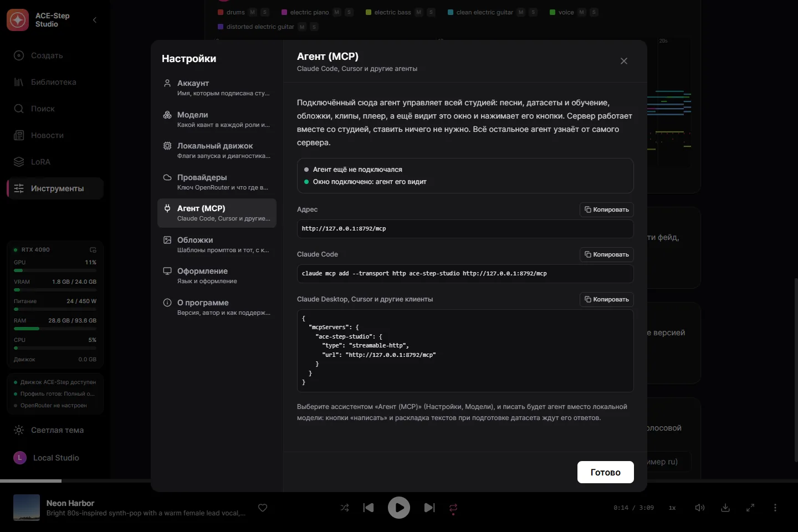This screenshot has width=798, height=532.
Task: Click the Neon Harbor track title
Action: click(70, 503)
